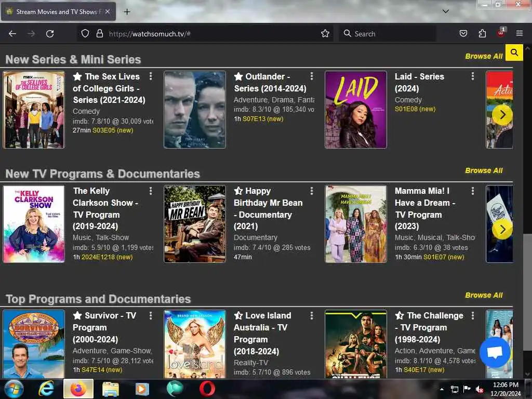The height and width of the screenshot is (399, 532).
Task: Open the tracking protection shield icon
Action: click(85, 34)
